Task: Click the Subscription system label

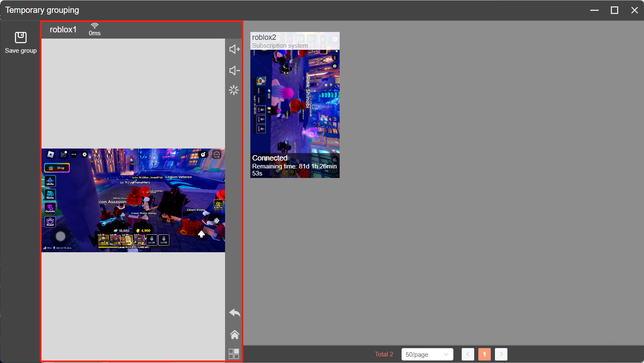Action: pyautogui.click(x=280, y=46)
